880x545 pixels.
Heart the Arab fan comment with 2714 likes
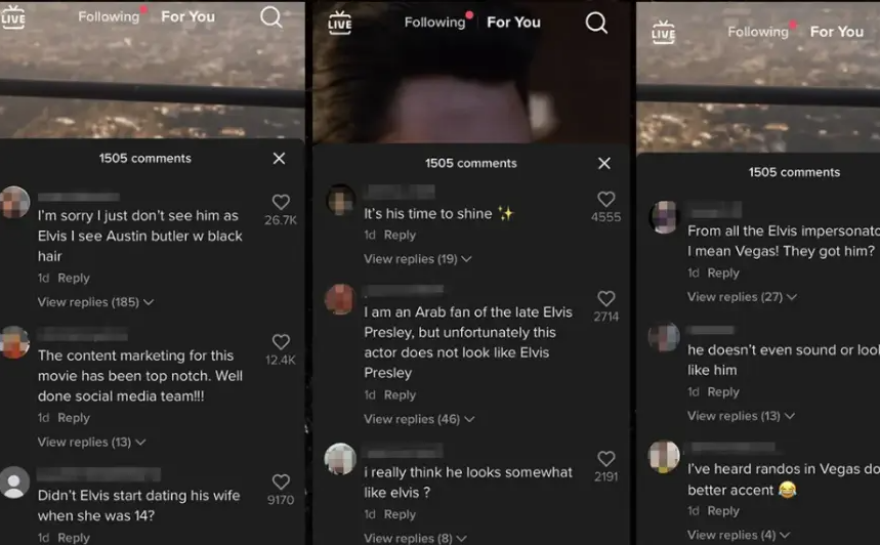(x=606, y=298)
